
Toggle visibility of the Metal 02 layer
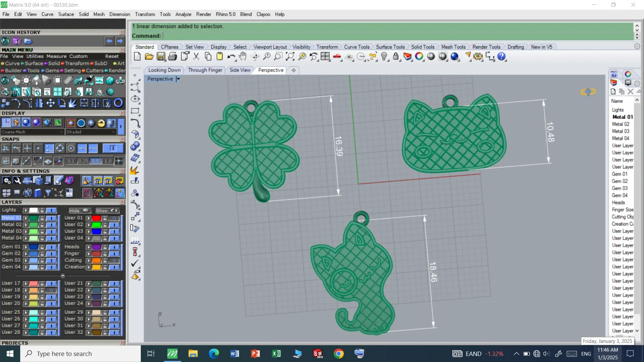[52, 225]
